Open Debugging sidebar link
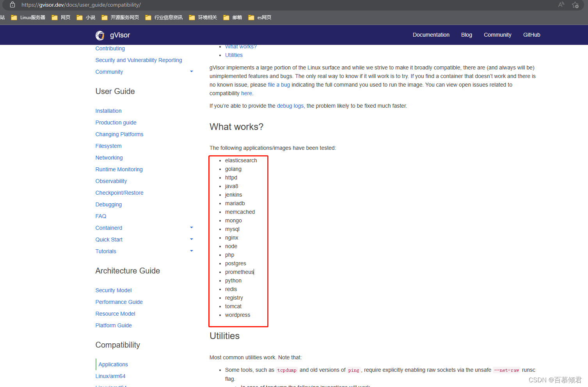 point(108,204)
